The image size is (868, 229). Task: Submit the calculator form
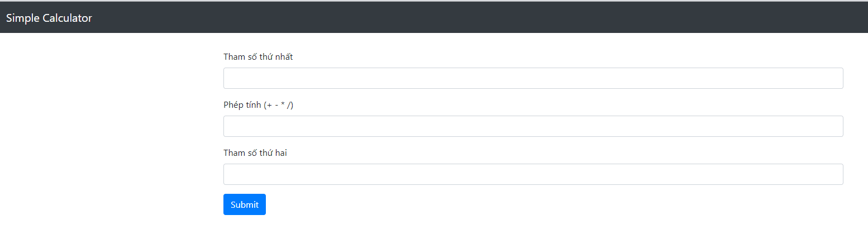(x=245, y=204)
